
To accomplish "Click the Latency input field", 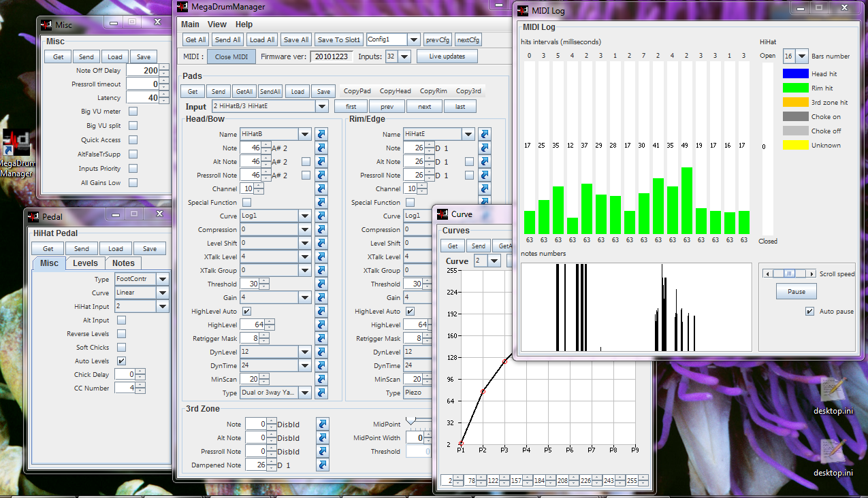I will (x=143, y=98).
